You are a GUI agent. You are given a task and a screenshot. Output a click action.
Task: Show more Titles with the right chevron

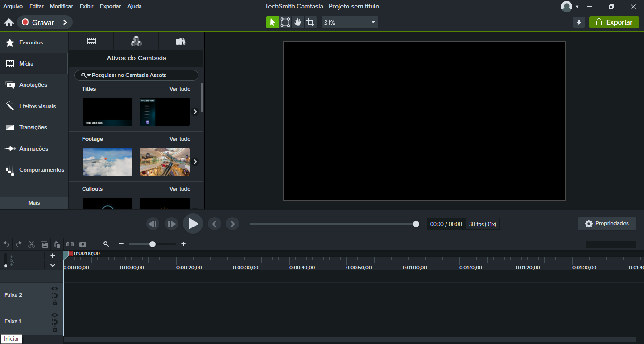click(195, 112)
